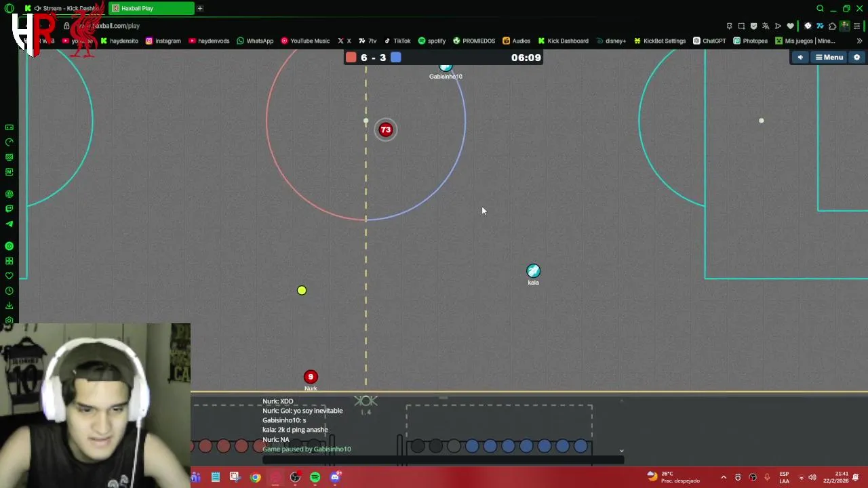This screenshot has height=488, width=868.
Task: Click the Nurk player 9 disc
Action: coord(311,377)
